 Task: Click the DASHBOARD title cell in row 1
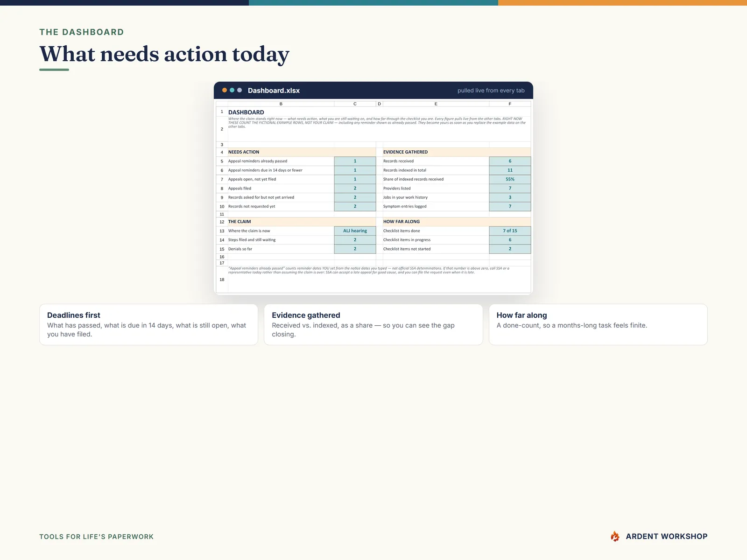(246, 112)
